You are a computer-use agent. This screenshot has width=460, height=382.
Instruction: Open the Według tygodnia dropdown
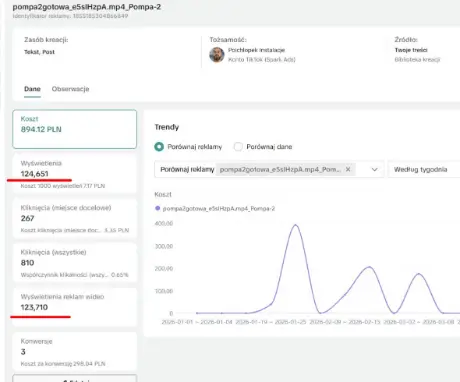point(424,169)
